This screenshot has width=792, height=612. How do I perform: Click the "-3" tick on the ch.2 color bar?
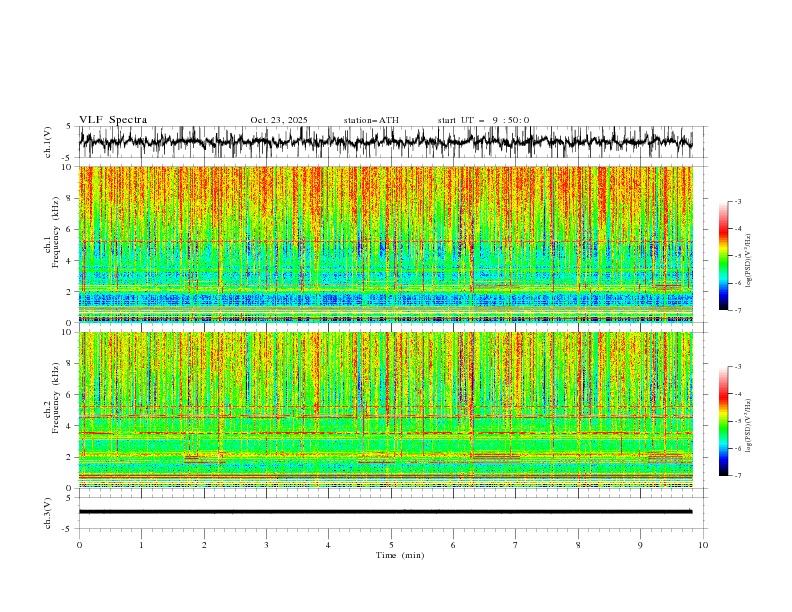(738, 367)
